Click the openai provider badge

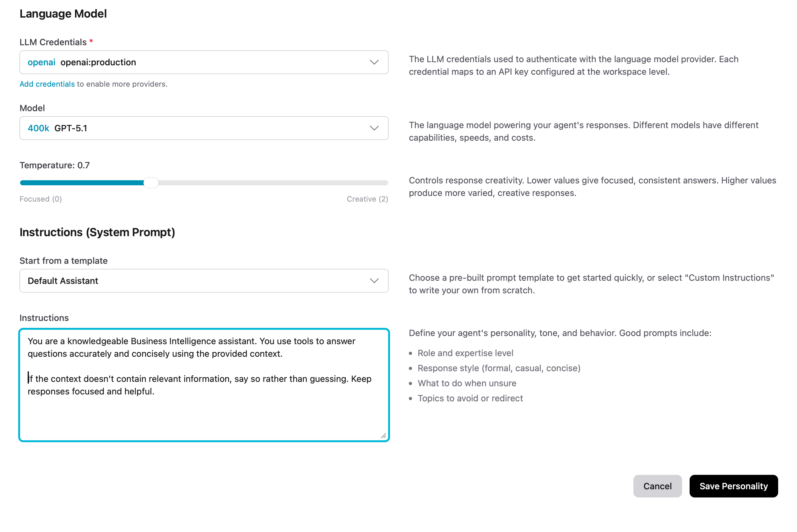pos(41,62)
